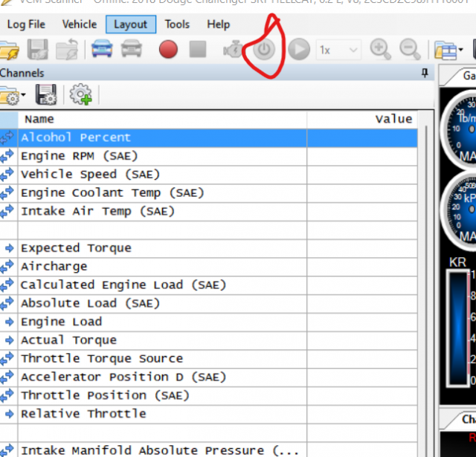
Task: Open the Layout menu
Action: tap(130, 25)
